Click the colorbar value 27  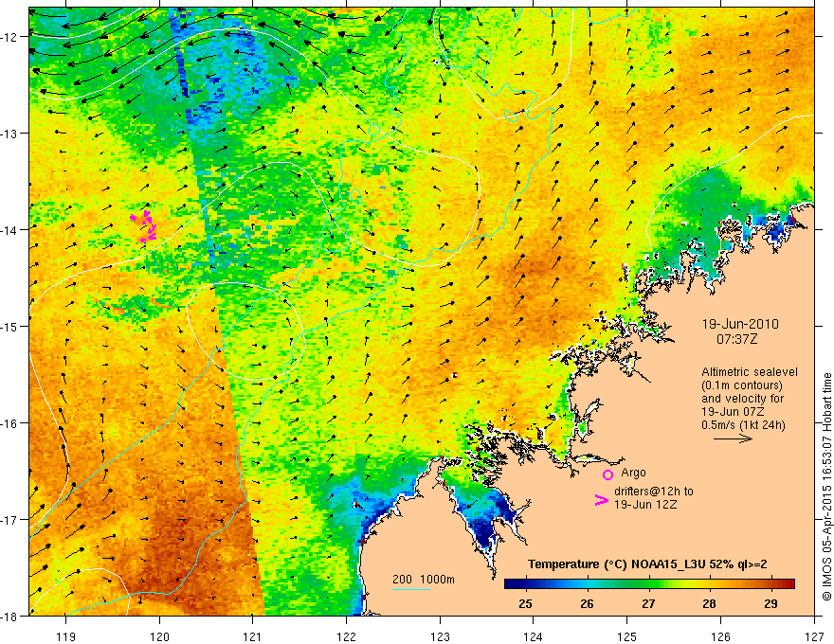(648, 603)
